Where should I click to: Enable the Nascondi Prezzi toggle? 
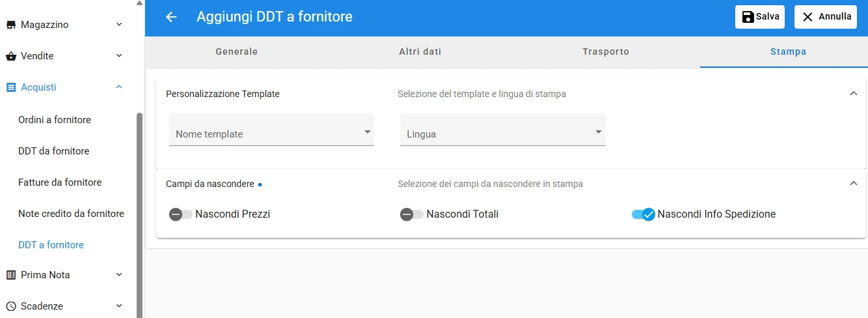pyautogui.click(x=181, y=214)
